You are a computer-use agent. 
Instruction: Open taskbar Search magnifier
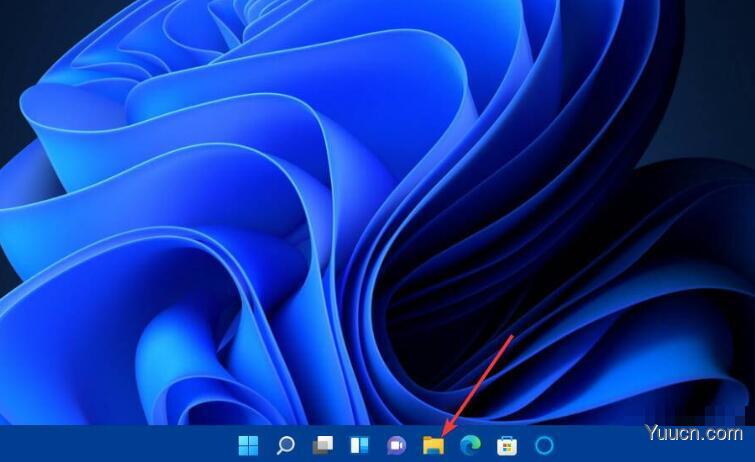(x=285, y=445)
